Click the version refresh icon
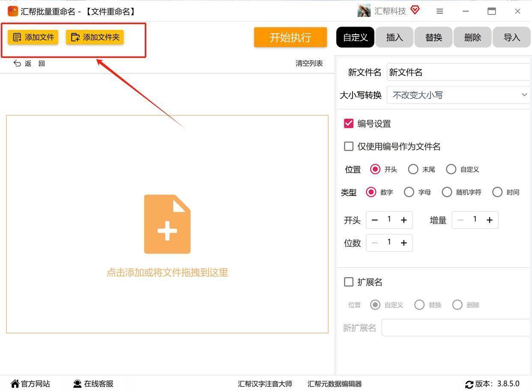 [x=469, y=384]
